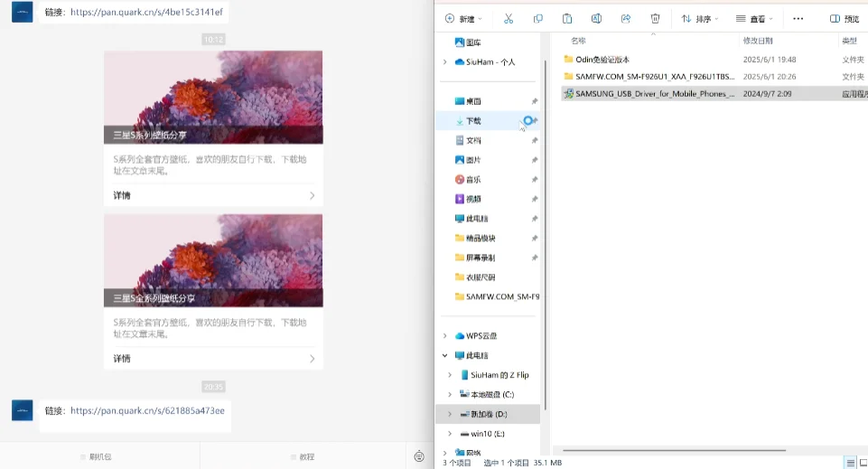Viewport: 868px width, 469px height.
Task: Expand the WPS云盘 tree node
Action: [444, 335]
